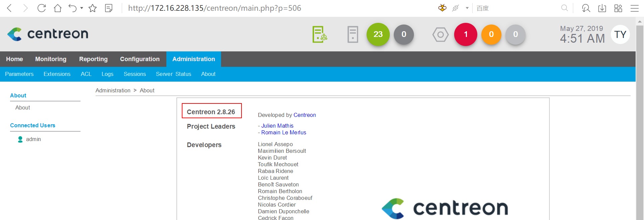This screenshot has width=644, height=220.
Task: Select the Administration menu tab
Action: pos(194,59)
